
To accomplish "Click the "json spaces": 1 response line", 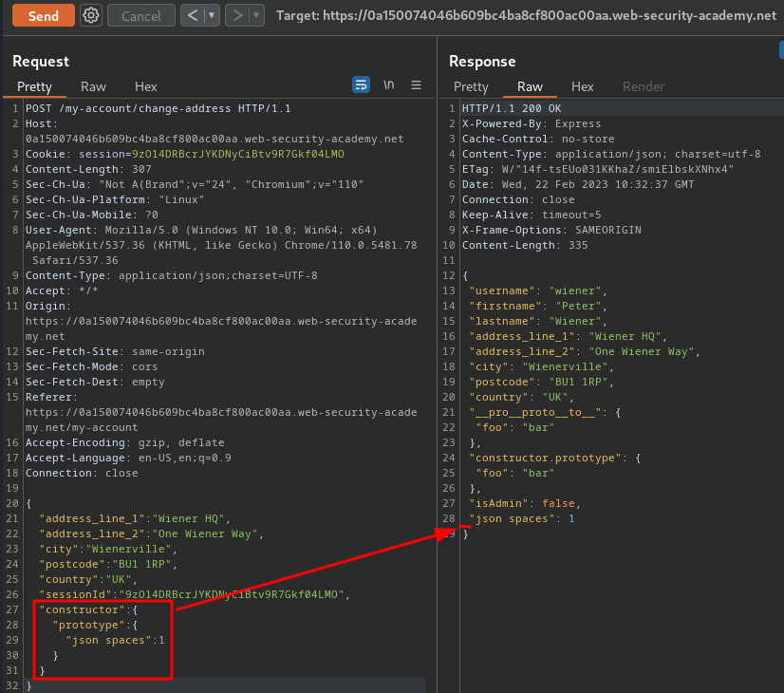I will click(x=521, y=518).
